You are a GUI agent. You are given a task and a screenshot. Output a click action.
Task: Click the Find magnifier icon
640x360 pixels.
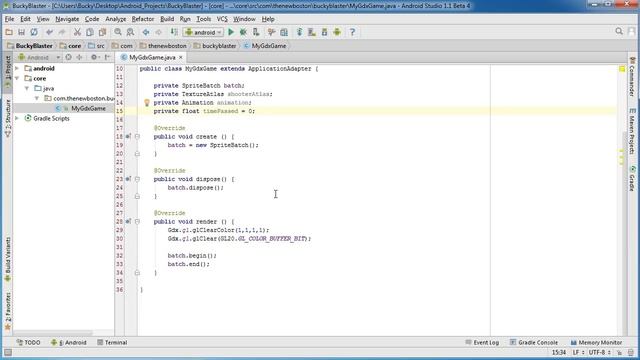coord(118,32)
